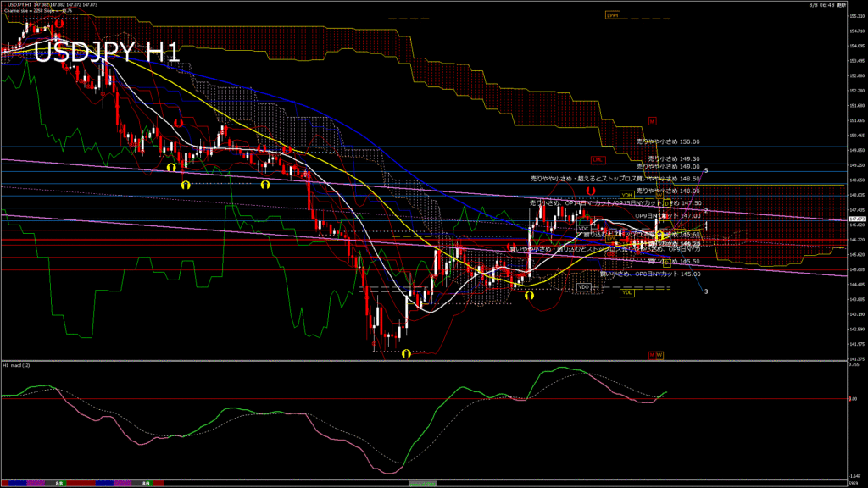Image resolution: width=868 pixels, height=488 pixels.
Task: Select the red LWL label below the Ichimoku cloud
Action: click(598, 160)
